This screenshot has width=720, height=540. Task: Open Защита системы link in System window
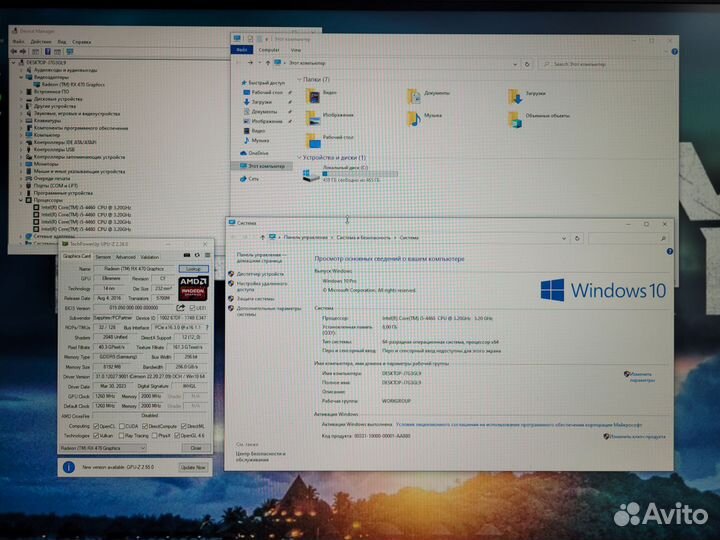255,298
